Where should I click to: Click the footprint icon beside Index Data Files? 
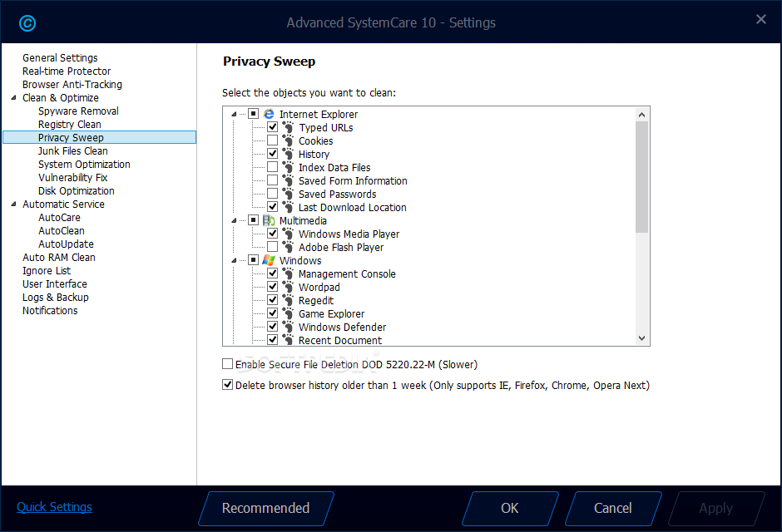click(288, 167)
